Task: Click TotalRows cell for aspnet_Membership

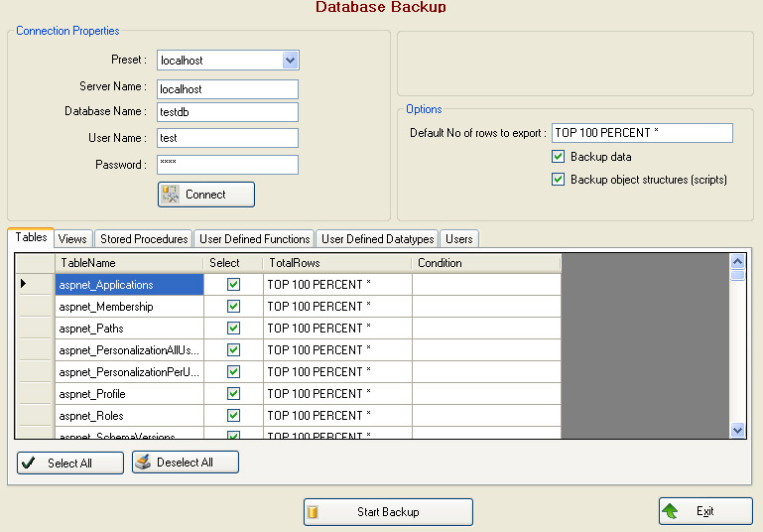Action: click(x=337, y=306)
